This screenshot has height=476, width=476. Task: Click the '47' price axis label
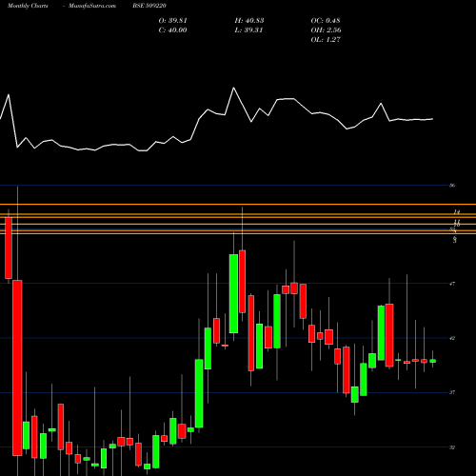(452, 284)
